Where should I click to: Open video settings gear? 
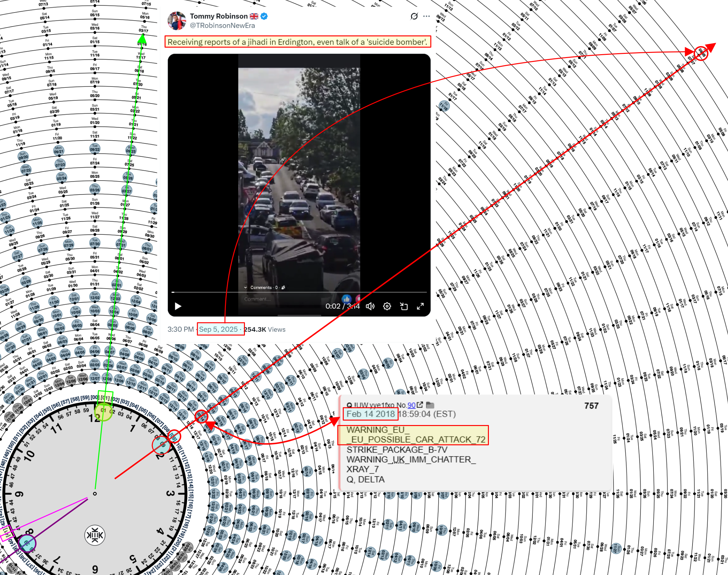pos(387,306)
